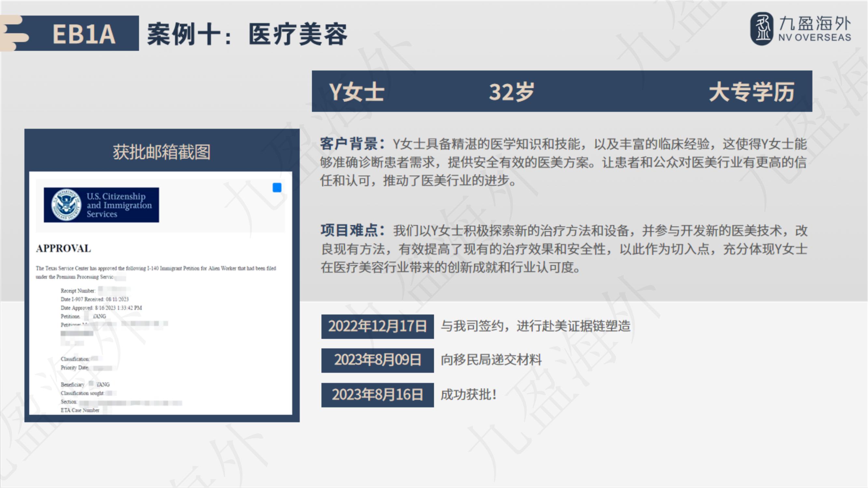Screen dimensions: 868x488
Task: Click the 32岁 age label
Action: point(512,92)
